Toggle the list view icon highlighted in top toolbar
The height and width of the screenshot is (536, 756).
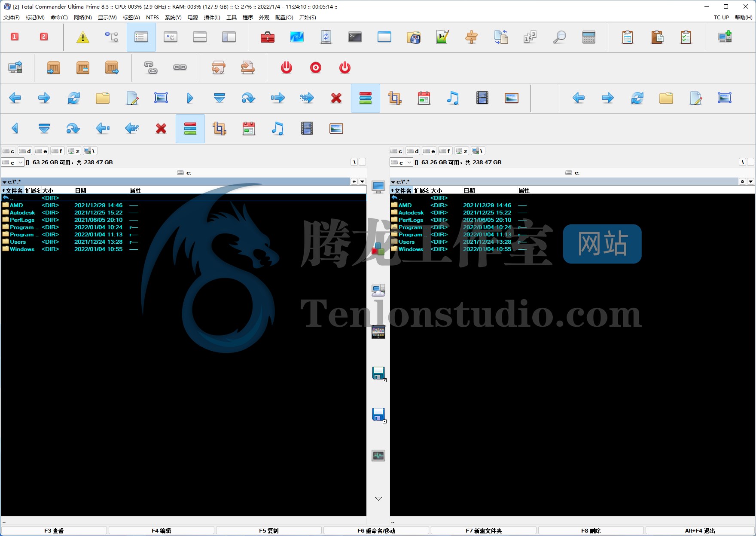click(x=141, y=37)
